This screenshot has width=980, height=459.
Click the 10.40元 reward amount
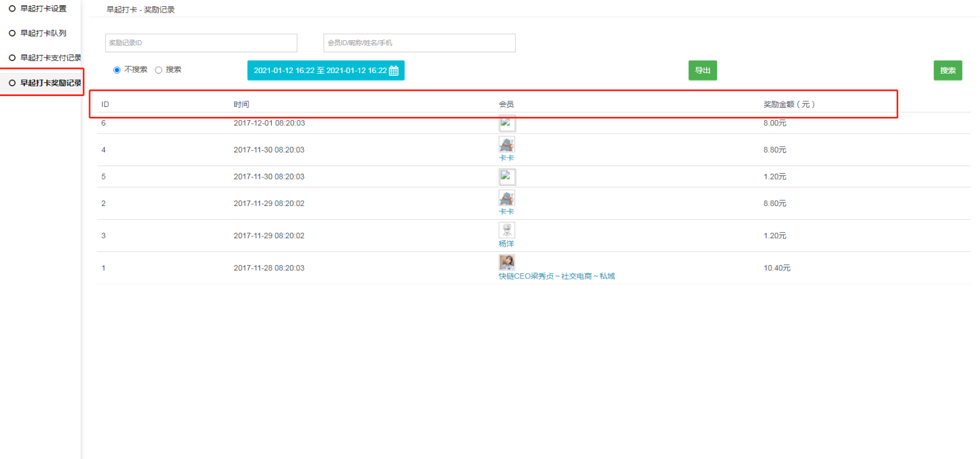[777, 268]
